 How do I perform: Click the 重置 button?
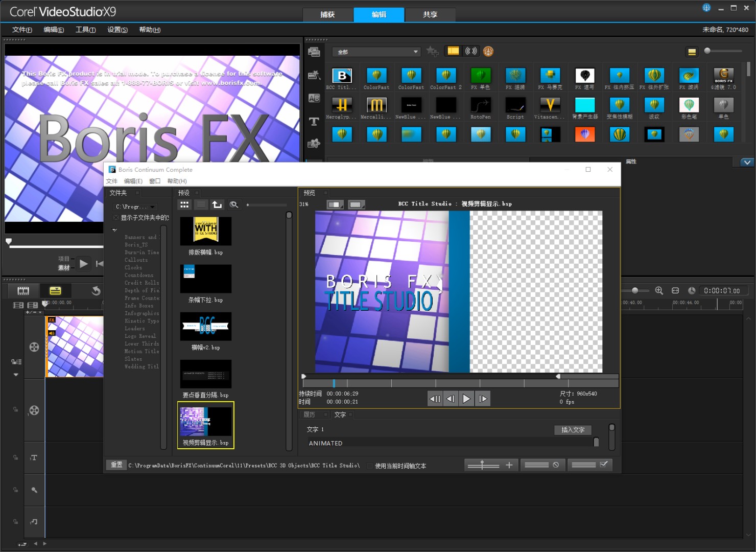(x=116, y=465)
